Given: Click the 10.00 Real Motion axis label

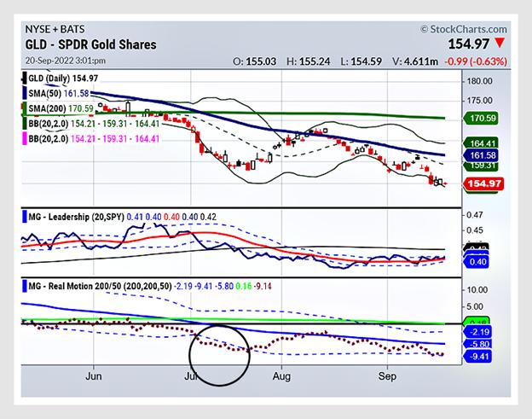Looking at the screenshot, I should 477,290.
